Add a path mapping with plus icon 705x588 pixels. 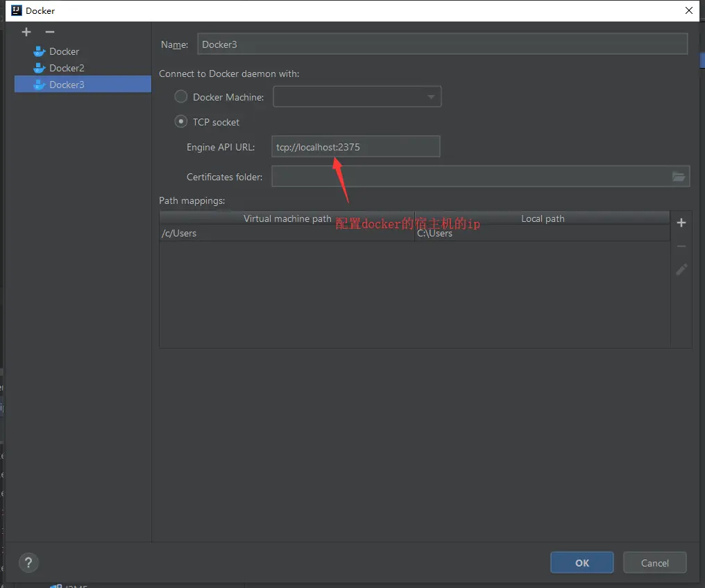coord(681,223)
